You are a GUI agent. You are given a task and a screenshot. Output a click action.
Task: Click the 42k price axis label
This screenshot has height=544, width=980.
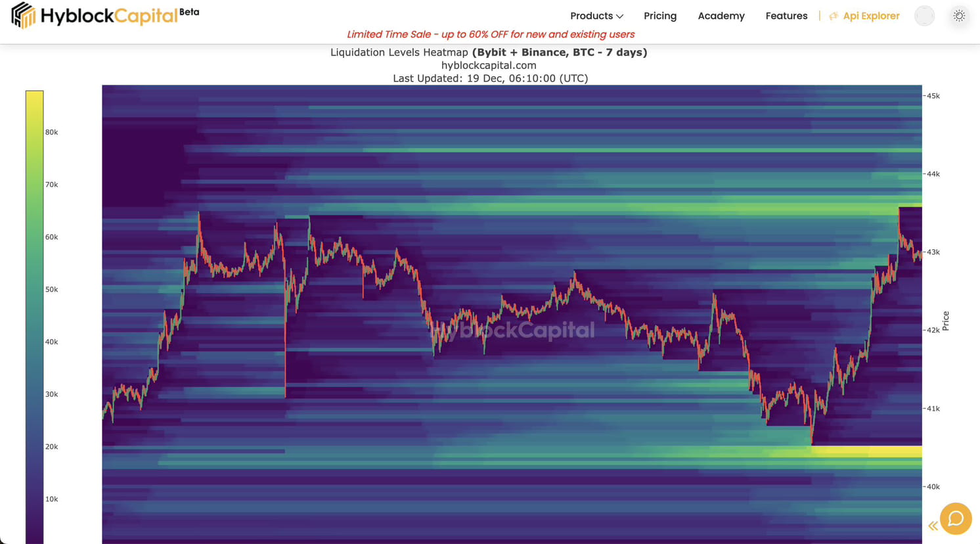(x=933, y=330)
